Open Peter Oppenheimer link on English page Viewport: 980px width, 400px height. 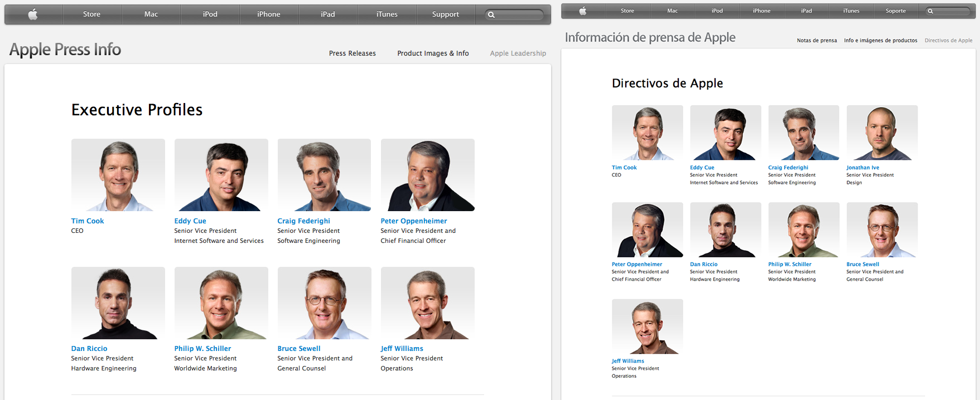coord(414,221)
